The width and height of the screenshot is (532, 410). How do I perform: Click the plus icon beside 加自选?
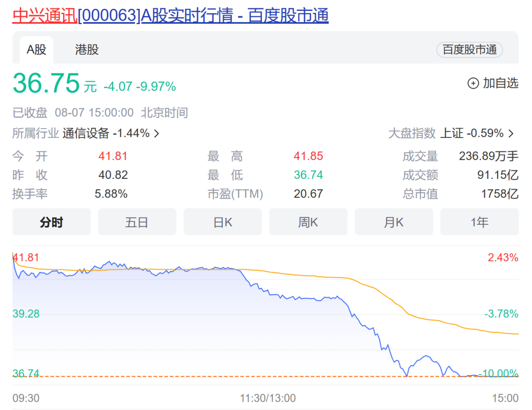click(473, 83)
